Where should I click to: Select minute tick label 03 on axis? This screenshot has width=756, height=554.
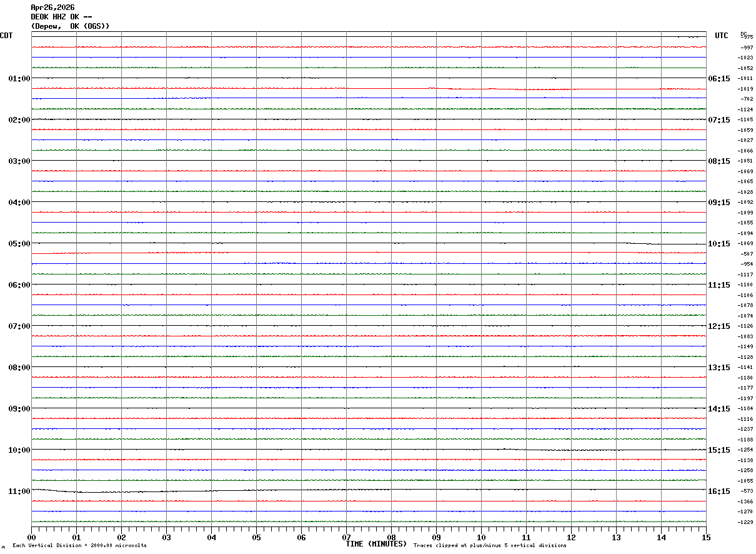coord(166,537)
